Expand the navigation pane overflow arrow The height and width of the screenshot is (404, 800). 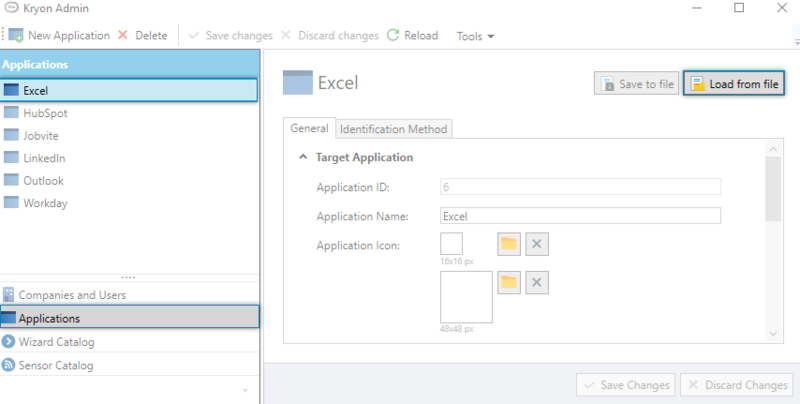coord(245,389)
